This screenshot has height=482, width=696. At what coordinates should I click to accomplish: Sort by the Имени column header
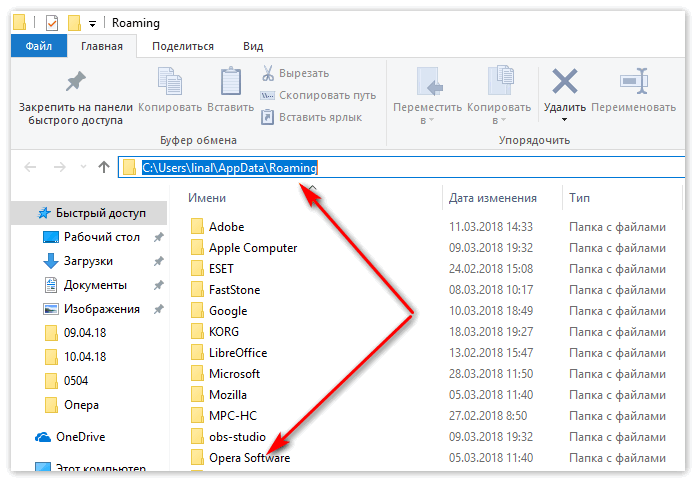207,198
